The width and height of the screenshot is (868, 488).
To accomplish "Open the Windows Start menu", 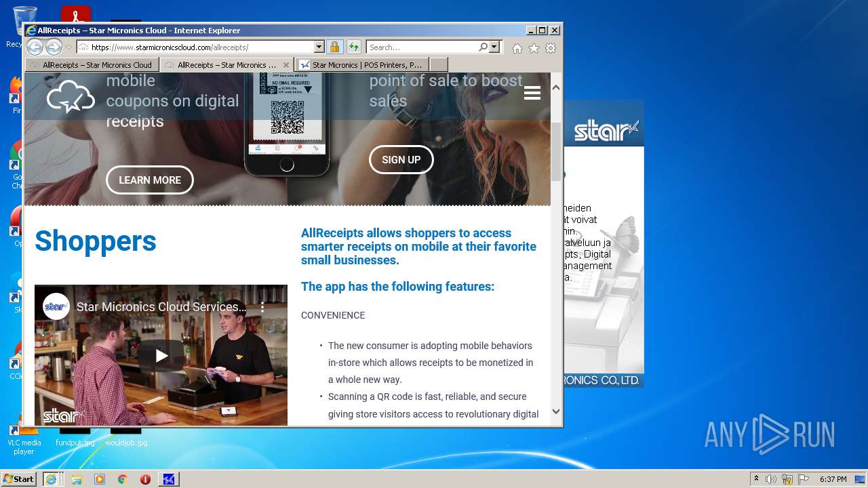I will (19, 479).
